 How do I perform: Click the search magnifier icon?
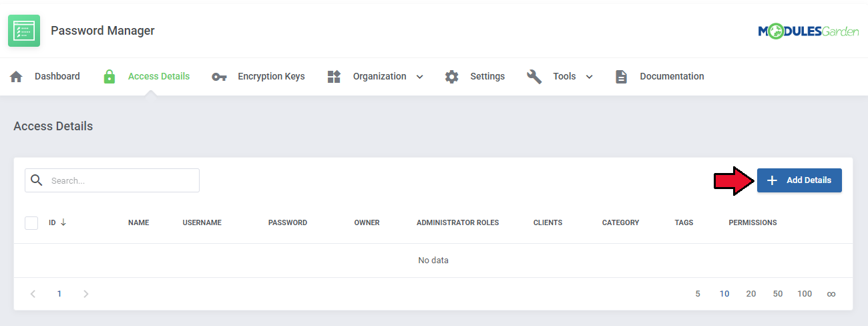pos(37,180)
